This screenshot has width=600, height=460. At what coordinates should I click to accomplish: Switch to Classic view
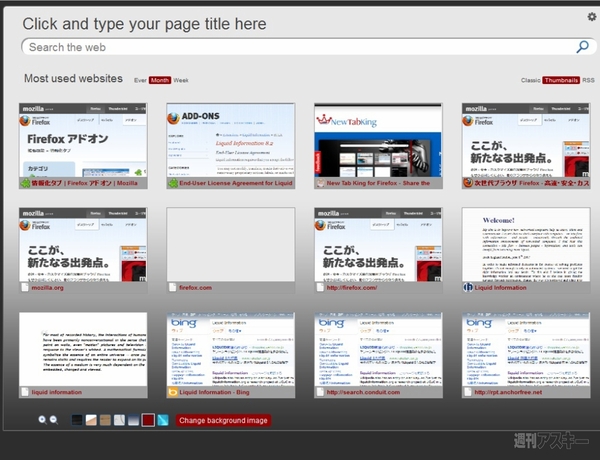(530, 80)
